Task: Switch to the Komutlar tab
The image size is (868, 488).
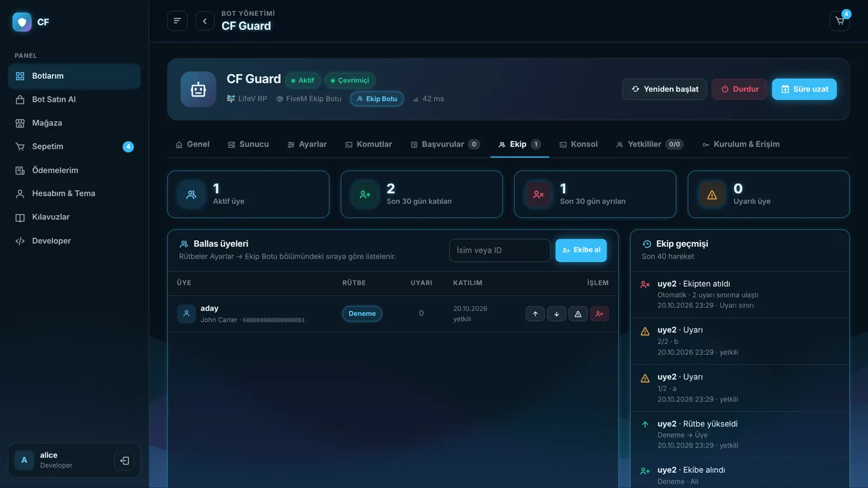Action: click(x=368, y=145)
